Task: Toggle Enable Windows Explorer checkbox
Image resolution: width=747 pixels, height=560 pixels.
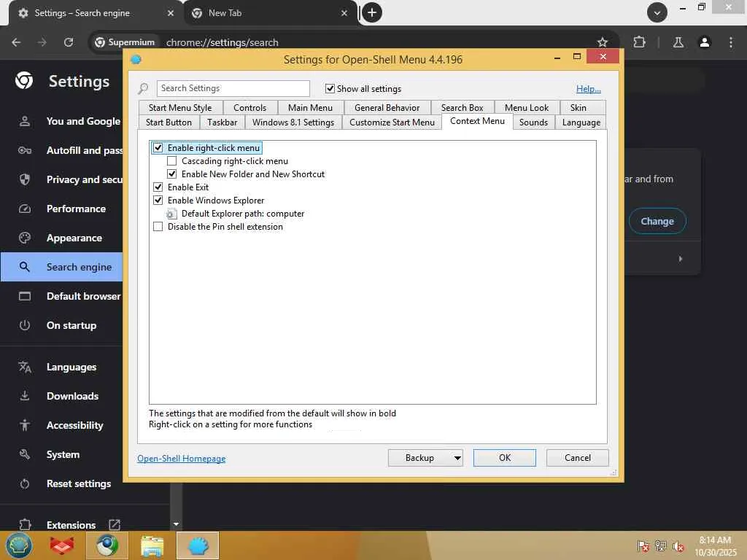Action: tap(158, 201)
